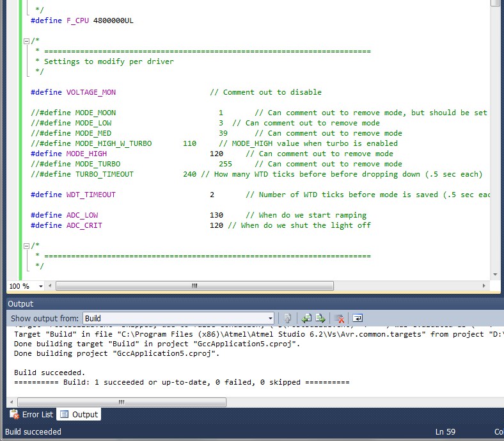The image size is (504, 441).
Task: Click the editor scroll-down arrow
Action: (495, 275)
